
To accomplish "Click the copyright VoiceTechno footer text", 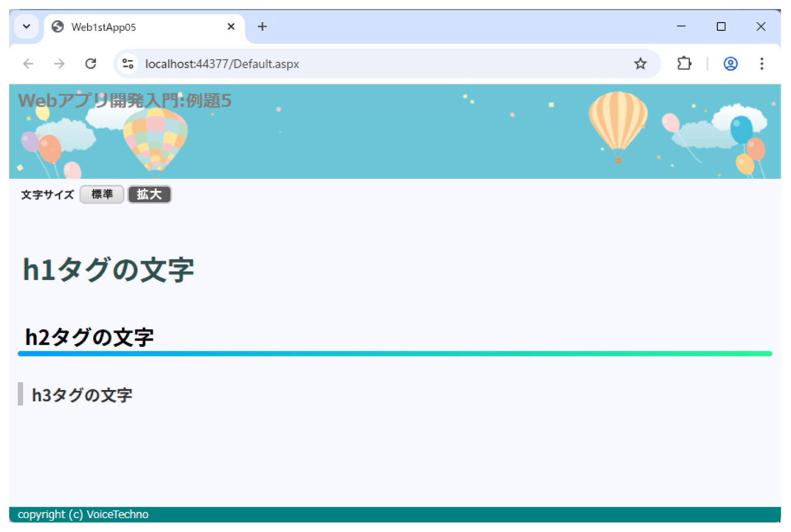I will click(84, 514).
